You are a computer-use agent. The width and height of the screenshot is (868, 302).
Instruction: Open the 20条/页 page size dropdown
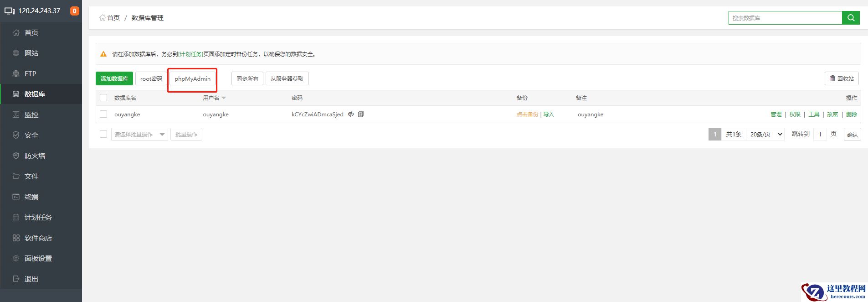(x=765, y=134)
